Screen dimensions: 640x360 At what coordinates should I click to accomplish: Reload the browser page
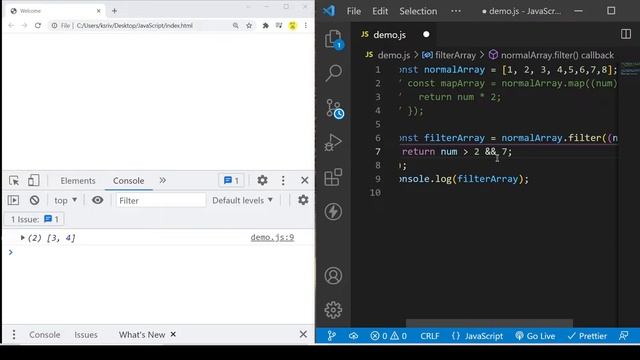pos(38,25)
